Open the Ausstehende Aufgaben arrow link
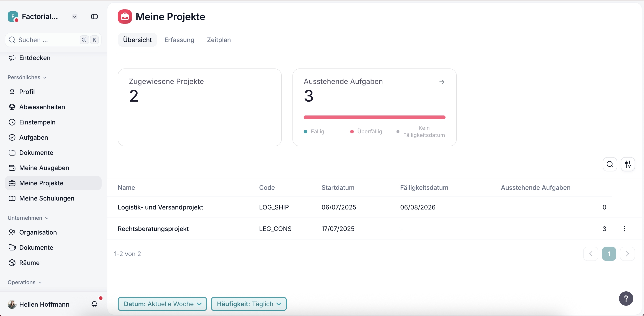This screenshot has height=316, width=644. (442, 82)
